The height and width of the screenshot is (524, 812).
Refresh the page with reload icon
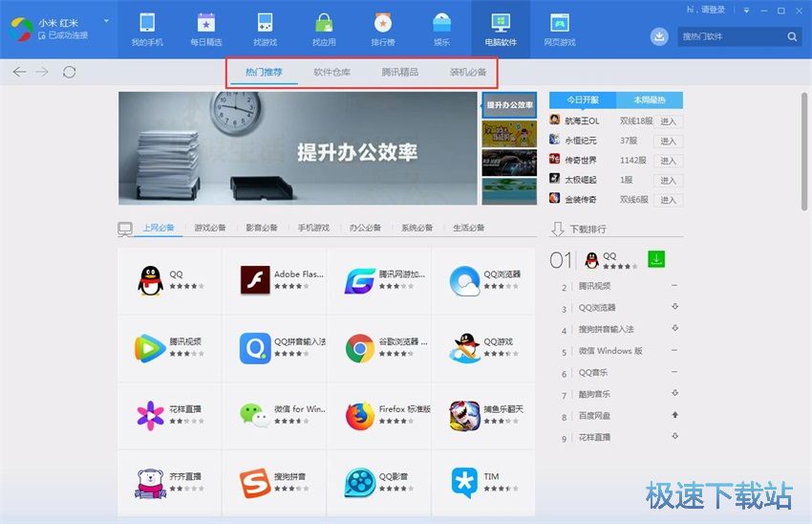click(x=69, y=72)
